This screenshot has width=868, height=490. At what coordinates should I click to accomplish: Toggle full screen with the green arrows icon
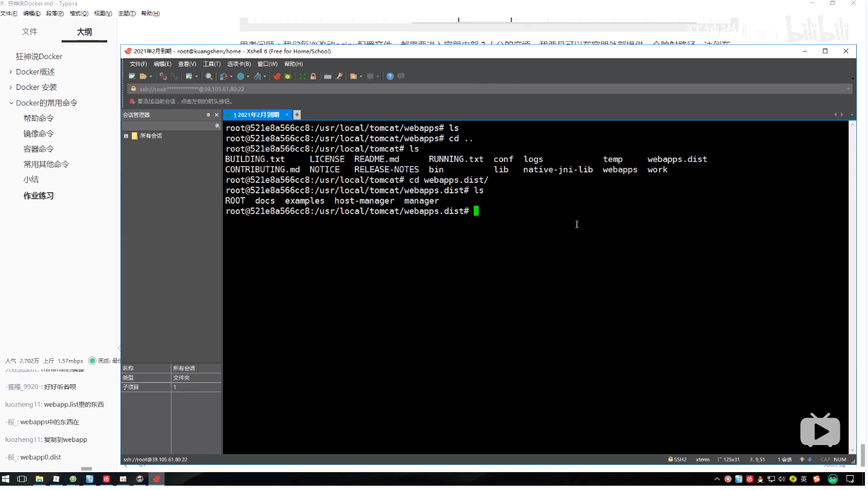(302, 76)
